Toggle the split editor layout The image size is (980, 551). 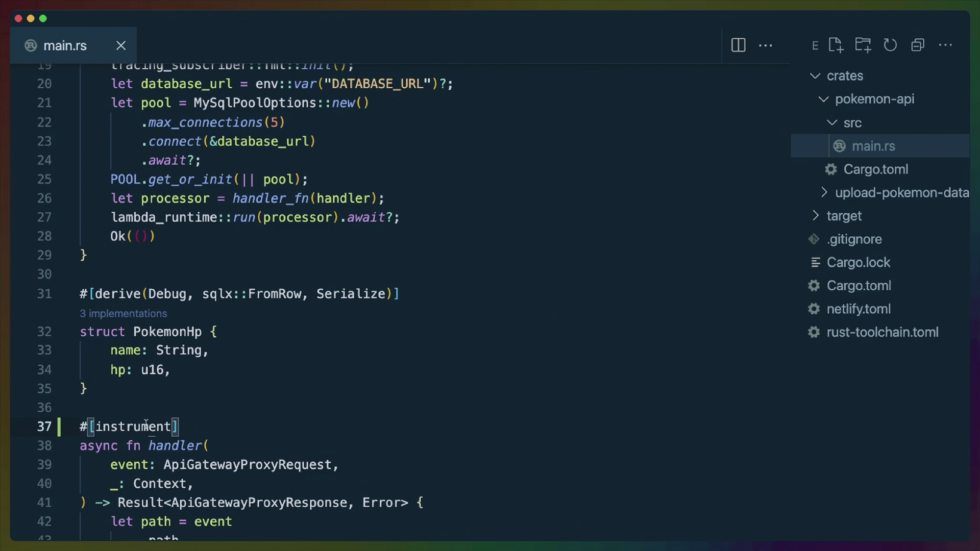point(739,45)
